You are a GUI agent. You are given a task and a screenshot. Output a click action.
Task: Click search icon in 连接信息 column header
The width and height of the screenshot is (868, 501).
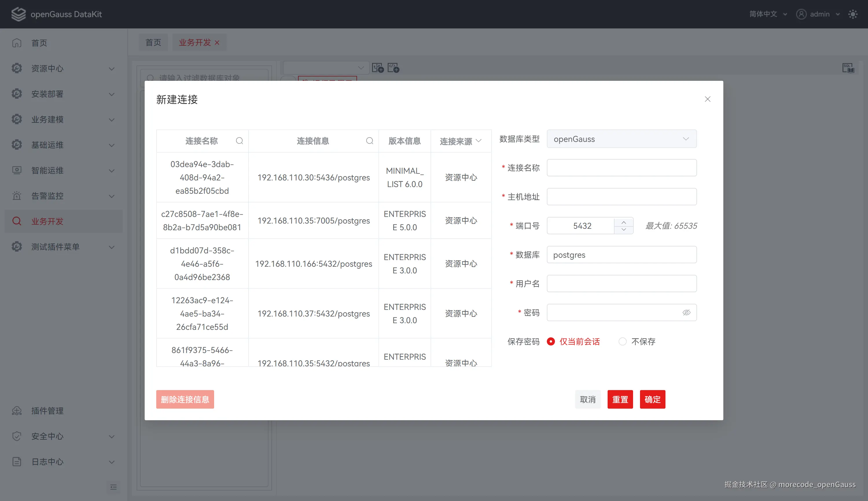(369, 141)
